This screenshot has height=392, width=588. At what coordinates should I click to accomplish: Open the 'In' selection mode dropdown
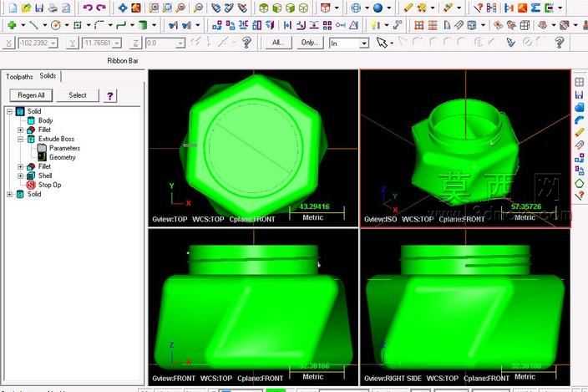pos(363,43)
